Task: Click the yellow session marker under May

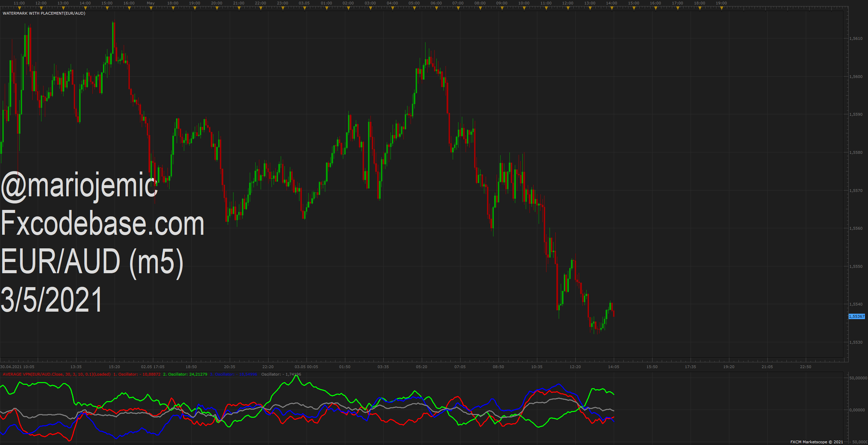Action: pyautogui.click(x=151, y=8)
